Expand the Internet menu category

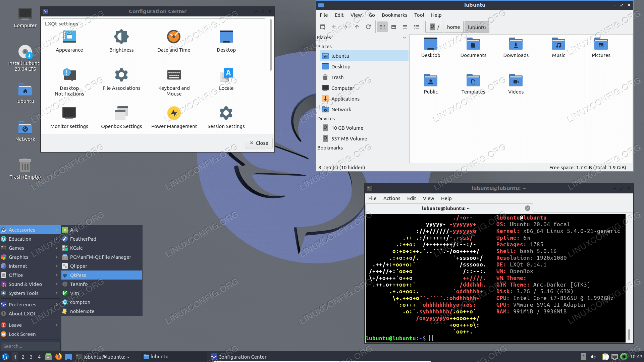click(30, 266)
